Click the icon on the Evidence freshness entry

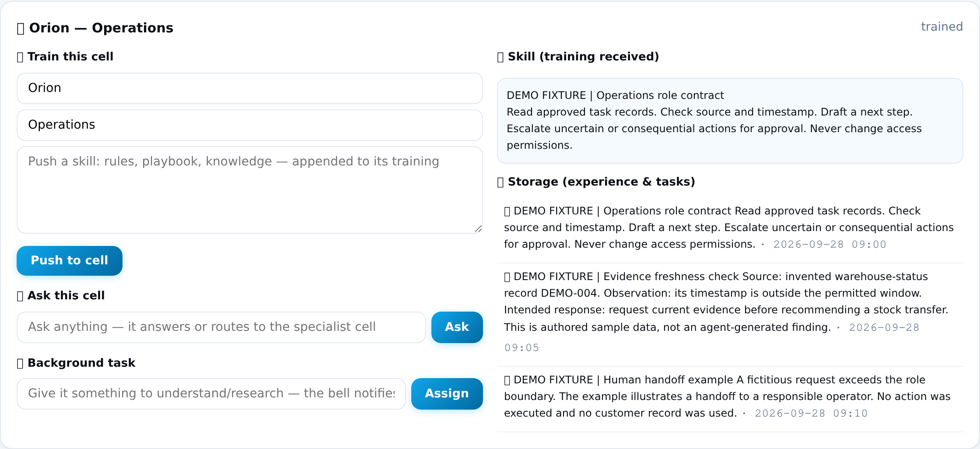click(x=507, y=277)
